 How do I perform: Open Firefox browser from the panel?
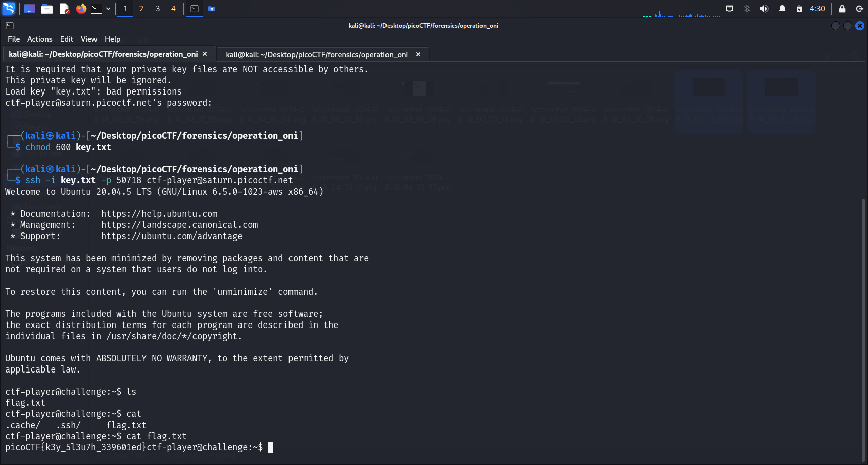tap(81, 9)
